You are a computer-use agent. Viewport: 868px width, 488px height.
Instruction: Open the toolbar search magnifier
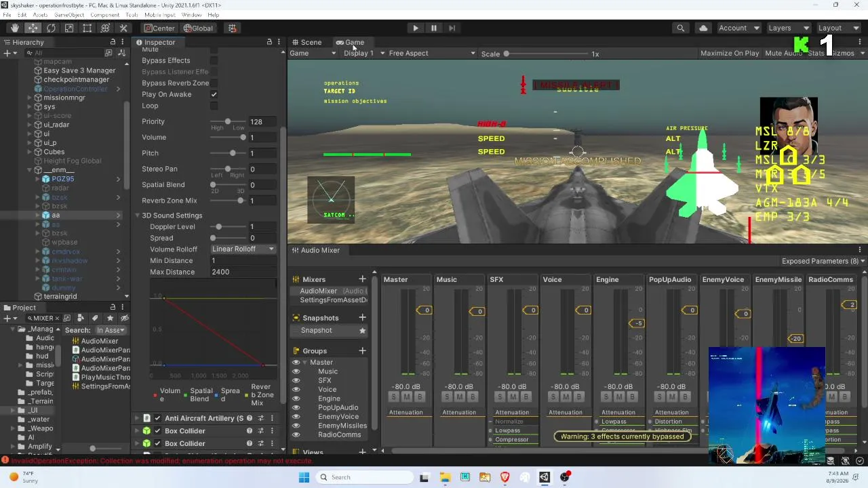[680, 28]
